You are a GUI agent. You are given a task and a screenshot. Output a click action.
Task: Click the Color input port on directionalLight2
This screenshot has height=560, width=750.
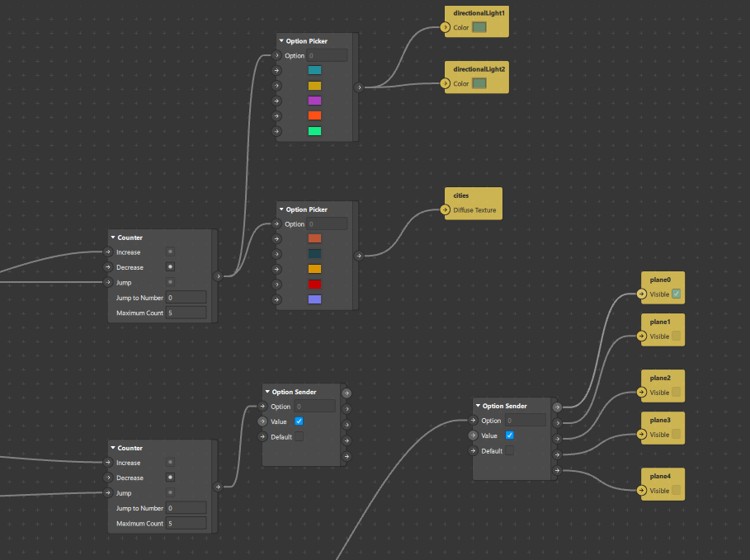446,83
